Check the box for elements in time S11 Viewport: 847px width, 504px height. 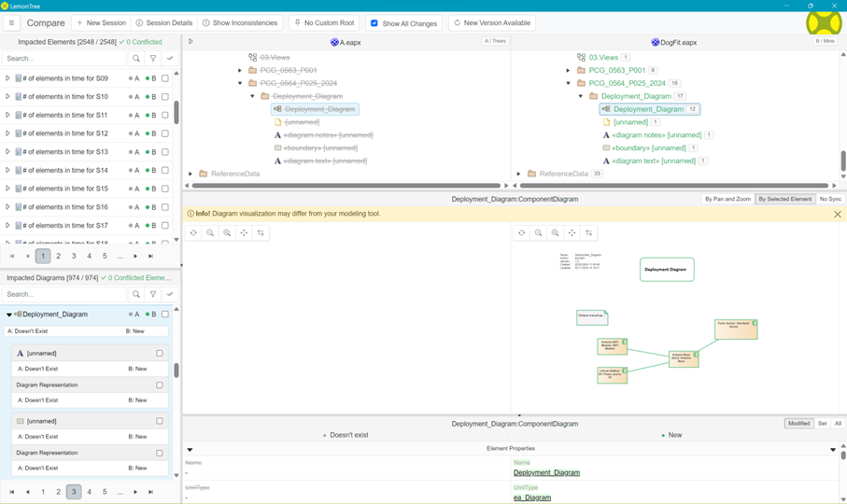click(x=165, y=115)
